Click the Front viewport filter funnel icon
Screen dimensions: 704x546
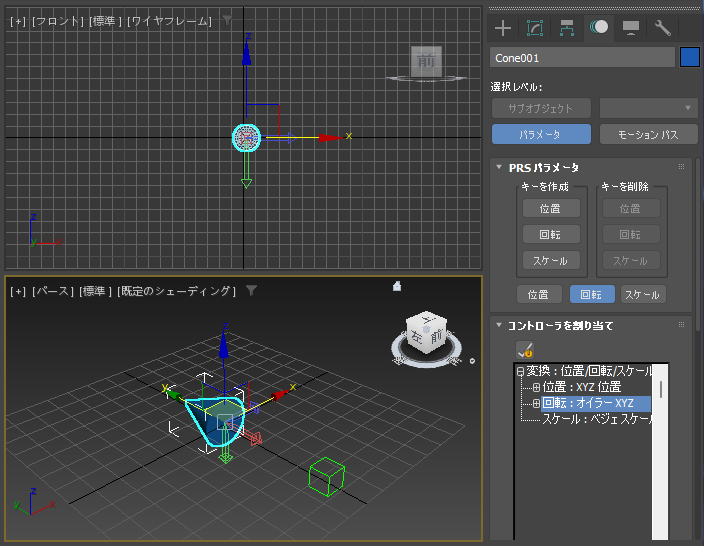click(228, 20)
